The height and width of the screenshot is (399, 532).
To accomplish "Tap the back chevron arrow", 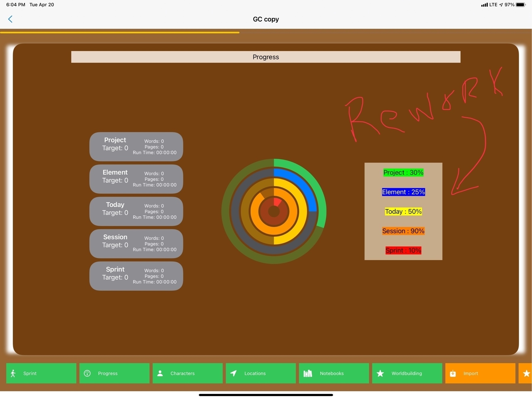I will pos(10,19).
